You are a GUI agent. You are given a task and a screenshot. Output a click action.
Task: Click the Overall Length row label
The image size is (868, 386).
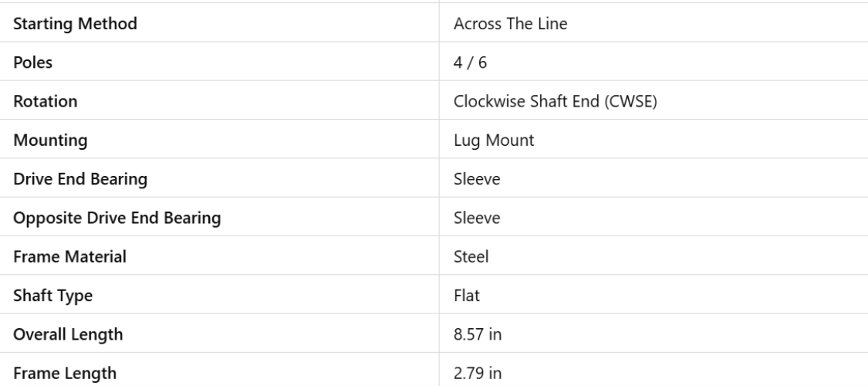point(68,335)
